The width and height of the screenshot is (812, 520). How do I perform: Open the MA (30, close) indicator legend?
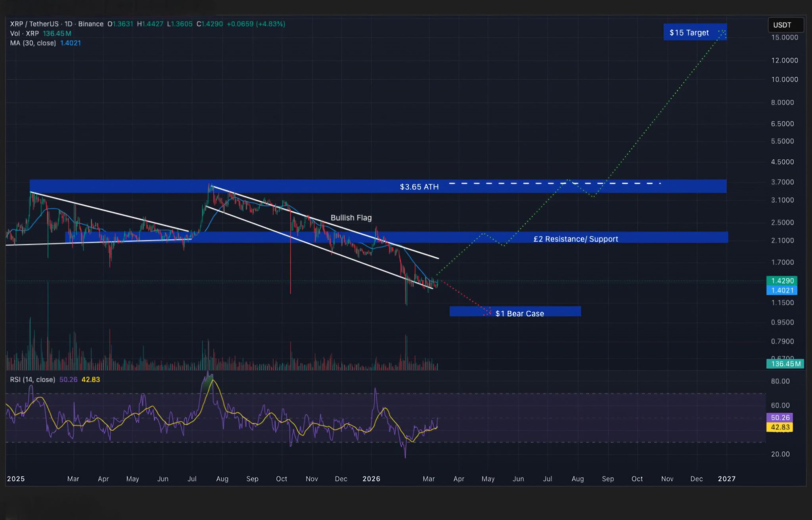point(33,43)
